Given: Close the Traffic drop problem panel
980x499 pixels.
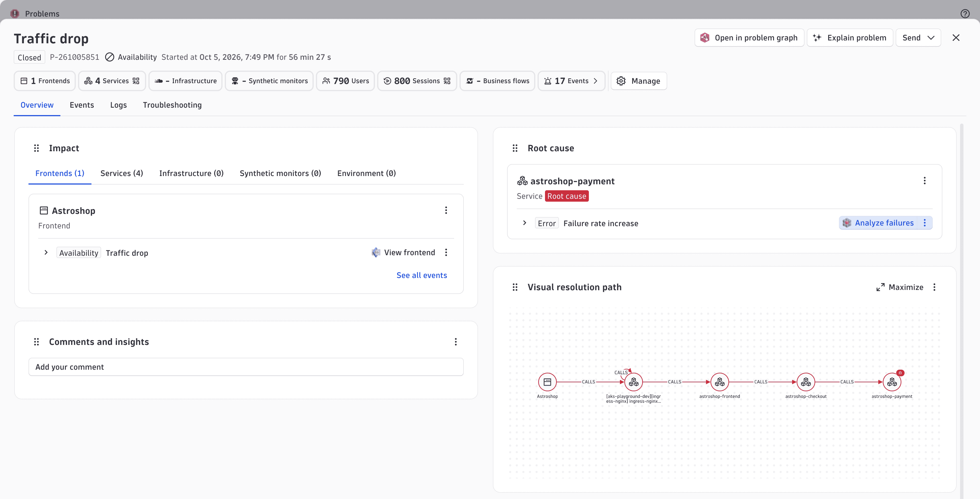Looking at the screenshot, I should (956, 38).
